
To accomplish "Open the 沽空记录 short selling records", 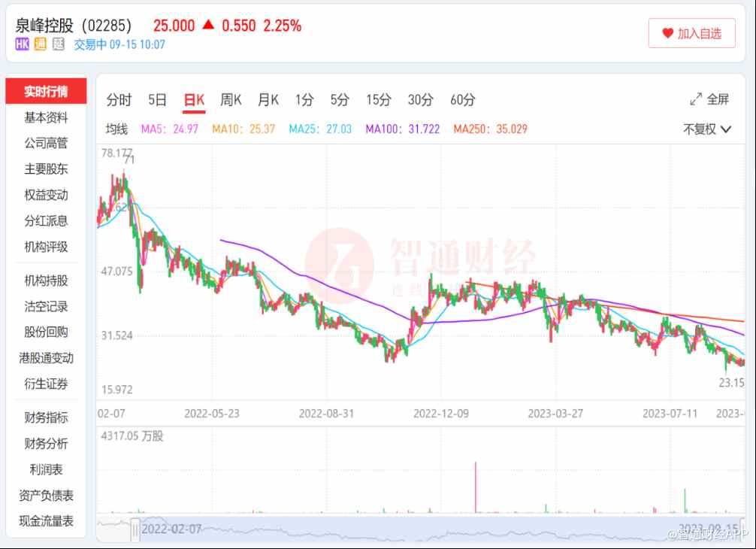I will click(46, 306).
